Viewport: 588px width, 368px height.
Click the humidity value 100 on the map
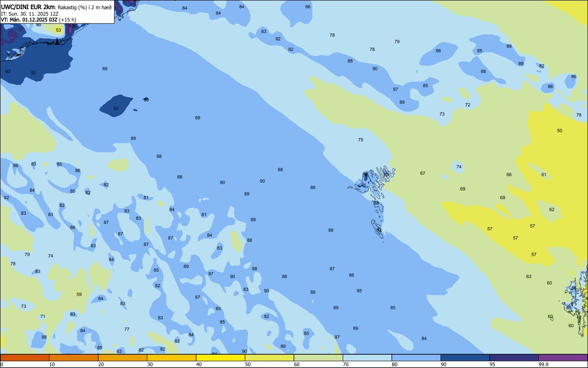(73, 26)
